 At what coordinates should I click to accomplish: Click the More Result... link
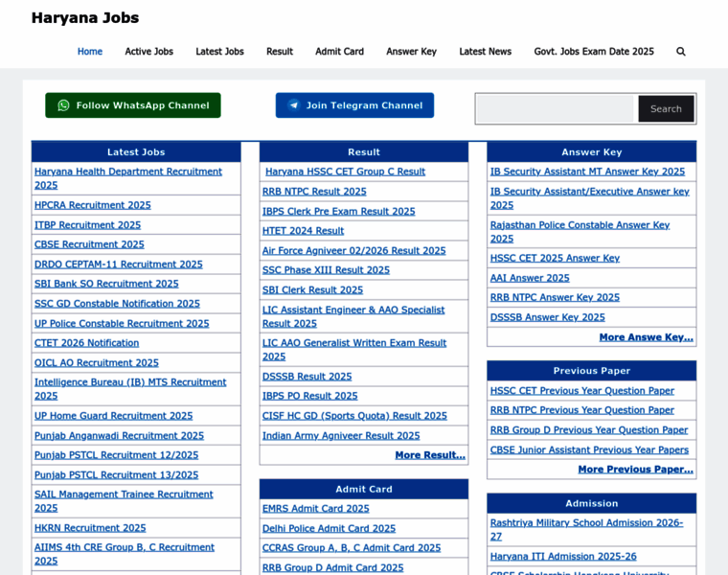(x=430, y=455)
